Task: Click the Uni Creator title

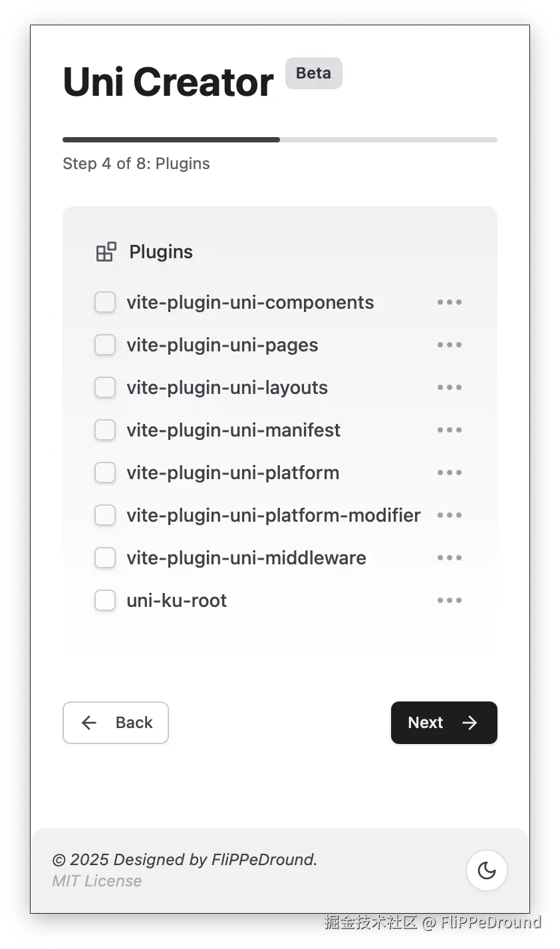Action: [x=168, y=83]
